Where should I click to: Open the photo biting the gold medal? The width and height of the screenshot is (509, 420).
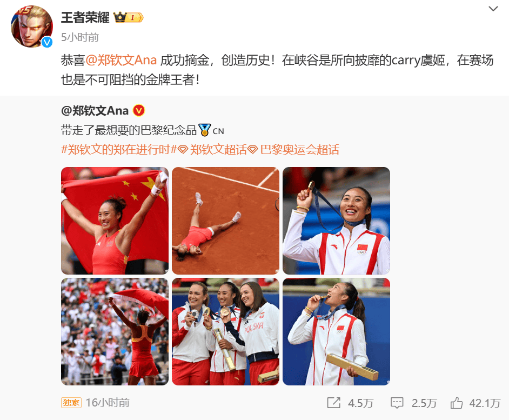tap(336, 332)
